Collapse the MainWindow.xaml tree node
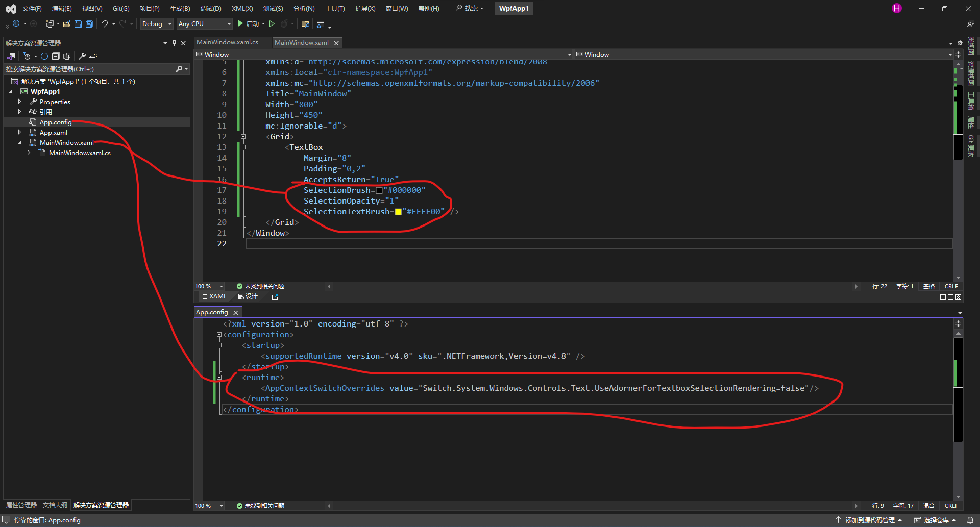The image size is (980, 527). click(x=20, y=143)
